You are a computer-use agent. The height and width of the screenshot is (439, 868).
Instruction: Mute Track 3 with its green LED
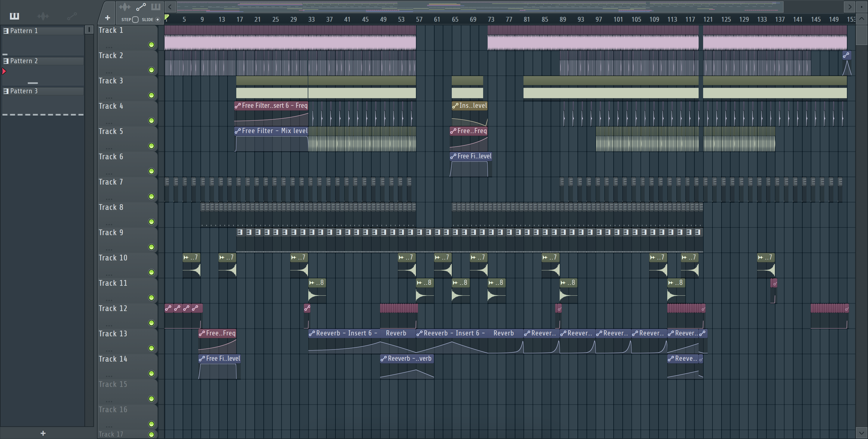click(151, 95)
